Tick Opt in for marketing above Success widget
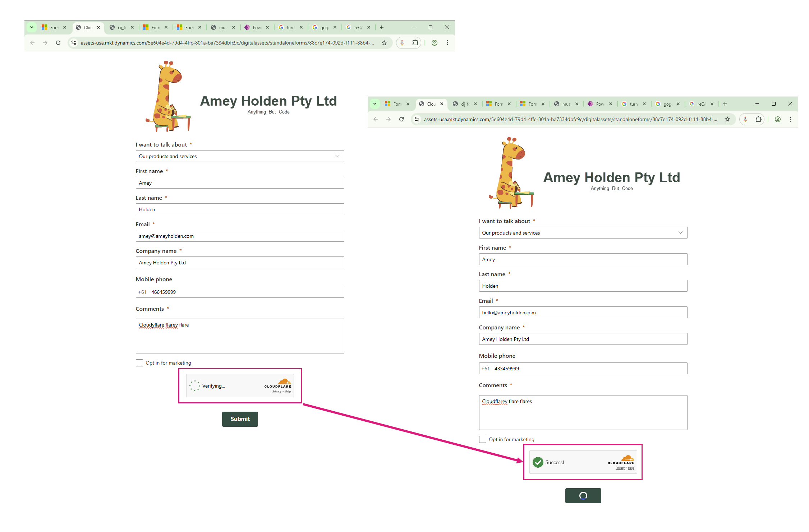Image resolution: width=809 pixels, height=532 pixels. click(x=483, y=439)
